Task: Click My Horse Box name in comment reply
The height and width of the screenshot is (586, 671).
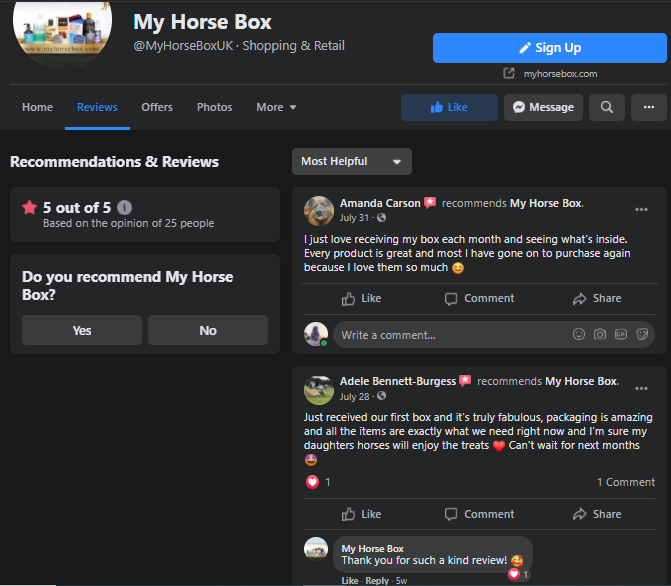Action: pyautogui.click(x=372, y=548)
